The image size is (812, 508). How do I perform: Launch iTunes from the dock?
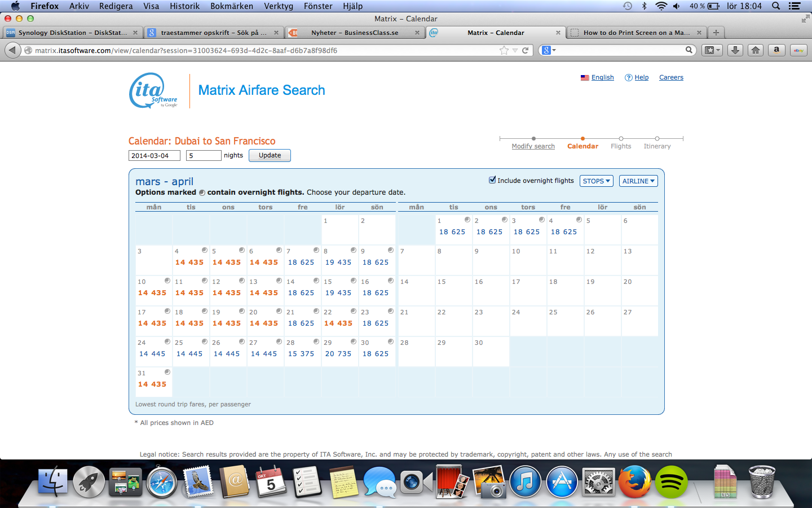tap(525, 483)
